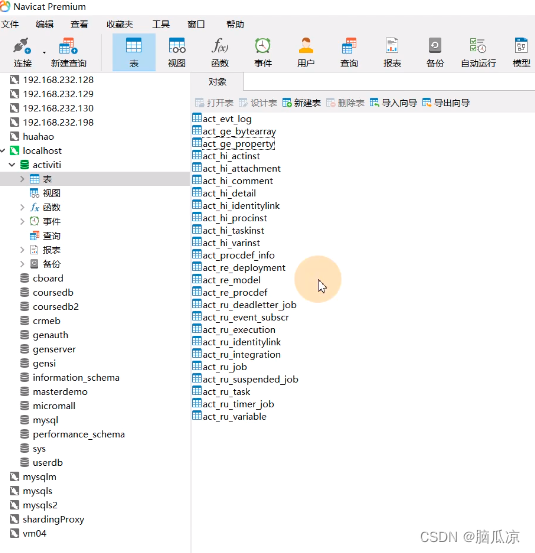
Task: Open the 窗口 (Window) menu
Action: pos(196,24)
